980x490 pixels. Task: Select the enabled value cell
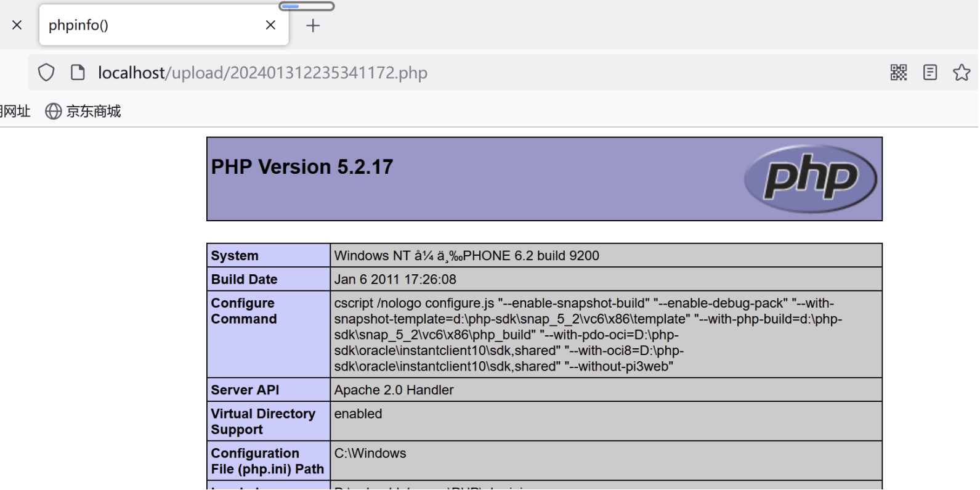click(x=606, y=422)
